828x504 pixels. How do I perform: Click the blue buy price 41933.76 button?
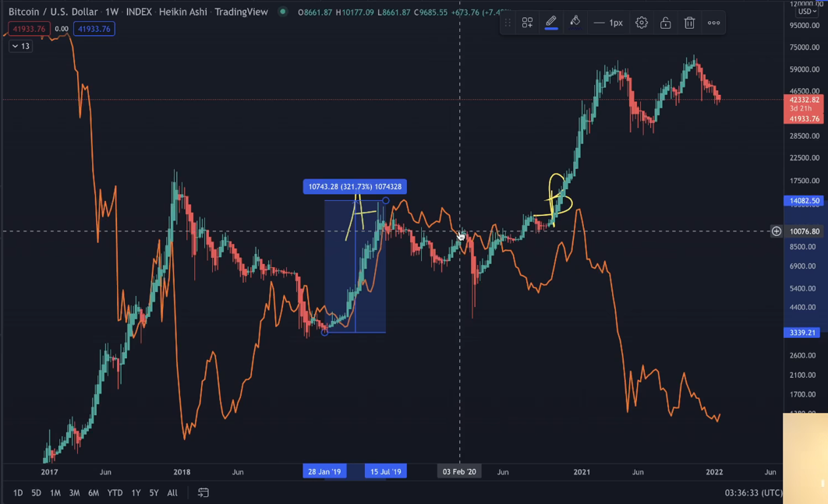point(94,29)
